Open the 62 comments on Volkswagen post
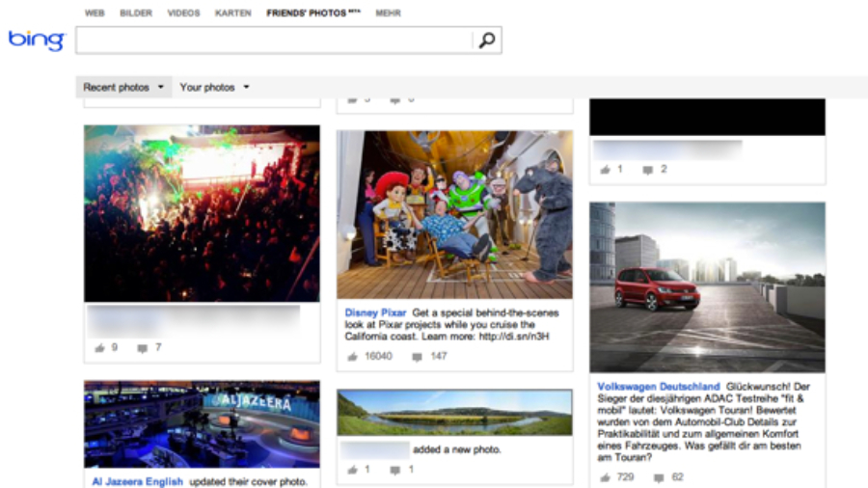The width and height of the screenshot is (868, 488). point(659,477)
